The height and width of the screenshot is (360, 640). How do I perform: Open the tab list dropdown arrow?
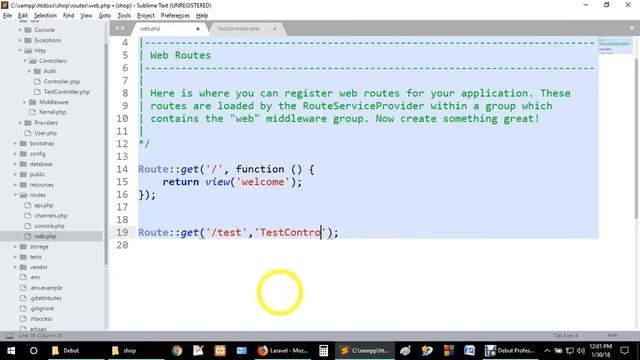[x=632, y=28]
